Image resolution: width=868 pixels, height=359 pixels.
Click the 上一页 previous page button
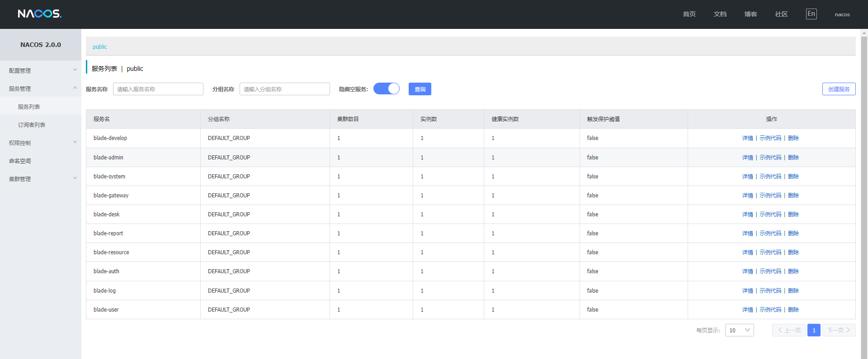[x=789, y=330]
